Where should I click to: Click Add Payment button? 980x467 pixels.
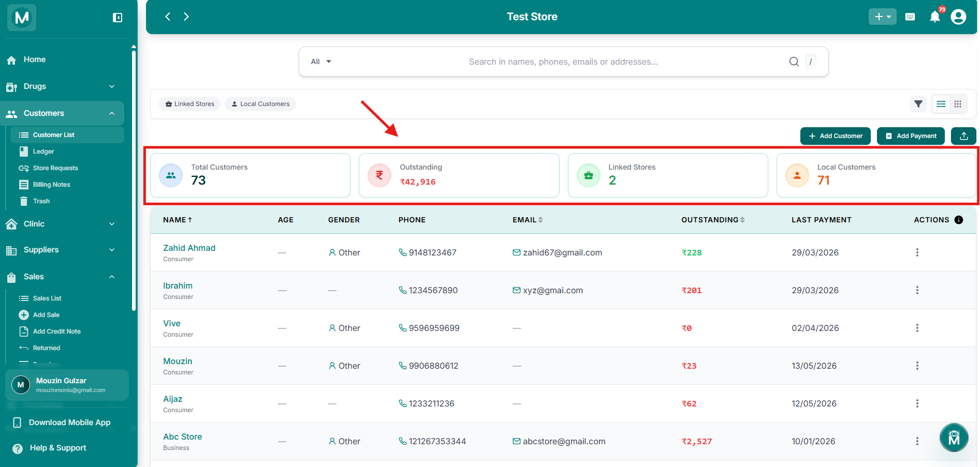[911, 136]
